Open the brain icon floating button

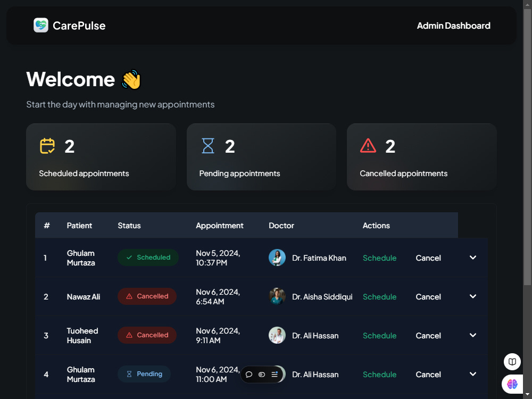pyautogui.click(x=512, y=384)
